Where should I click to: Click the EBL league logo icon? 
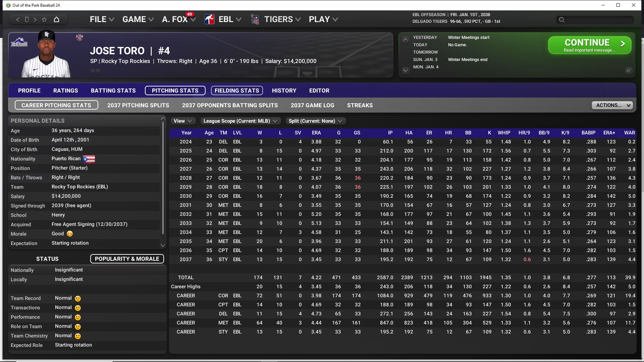coord(210,19)
